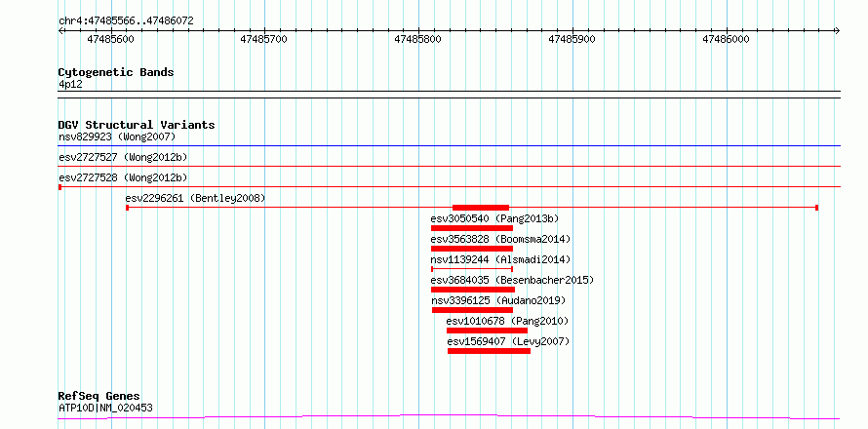Click the red esv2727527 variant line

point(449,166)
